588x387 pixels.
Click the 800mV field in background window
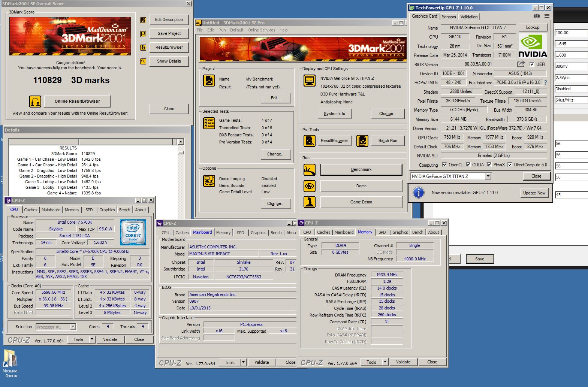(571, 66)
